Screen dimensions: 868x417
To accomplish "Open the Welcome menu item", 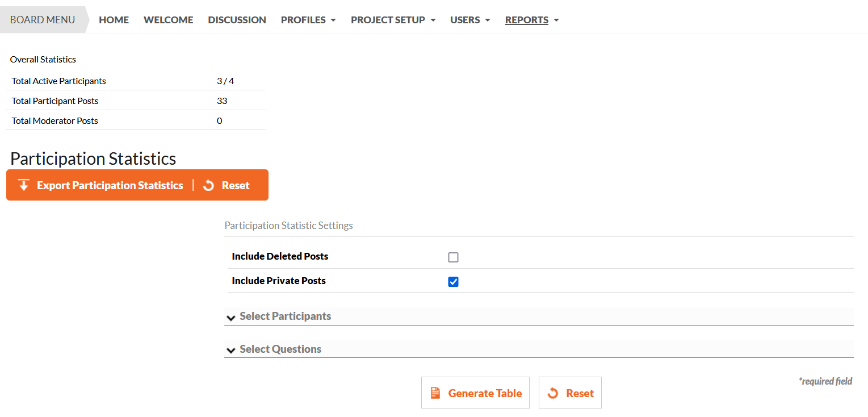I will (x=168, y=20).
